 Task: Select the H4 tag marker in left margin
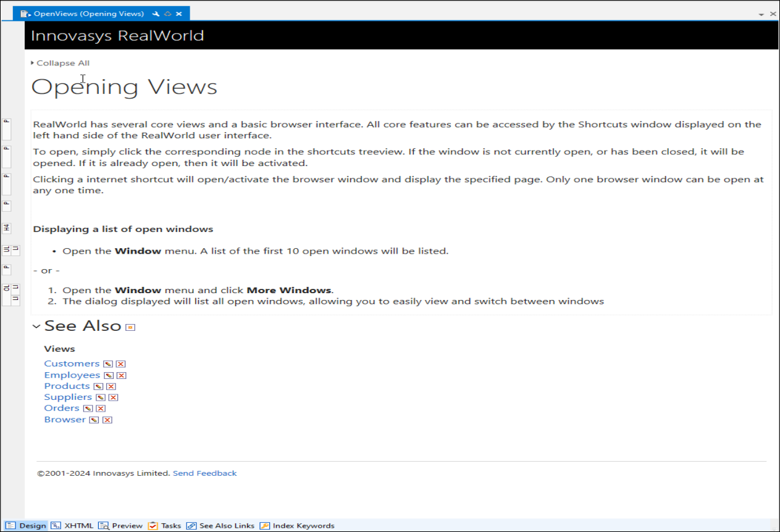[x=7, y=228]
